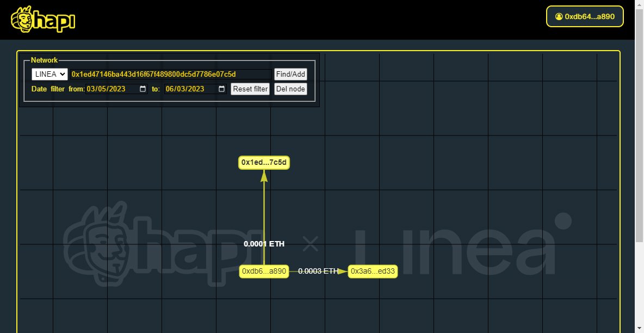Click the wallet address input field

pos(170,75)
